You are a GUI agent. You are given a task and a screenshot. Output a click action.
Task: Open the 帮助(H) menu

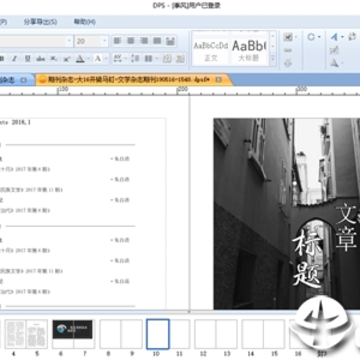click(85, 22)
